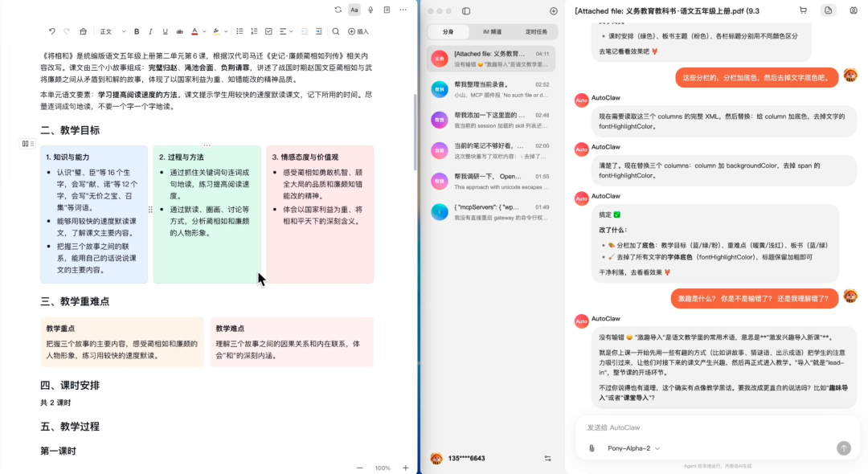The height and width of the screenshot is (474, 868).
Task: Click the sync/refresh icon in the editor header
Action: click(x=338, y=10)
